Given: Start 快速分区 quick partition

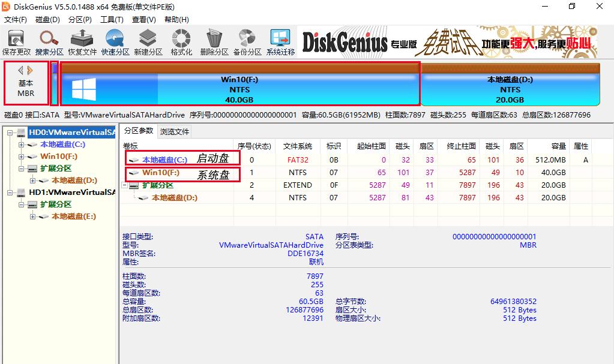Looking at the screenshot, I should tap(115, 42).
